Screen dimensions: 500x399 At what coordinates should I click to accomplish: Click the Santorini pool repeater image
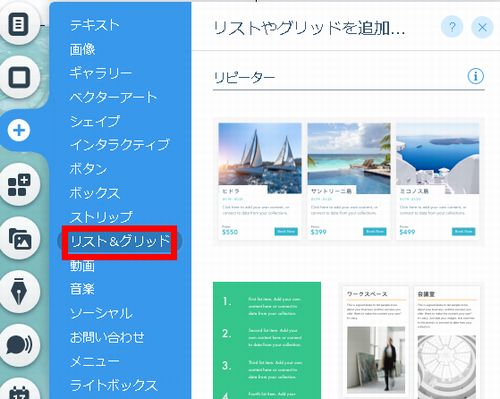349,158
